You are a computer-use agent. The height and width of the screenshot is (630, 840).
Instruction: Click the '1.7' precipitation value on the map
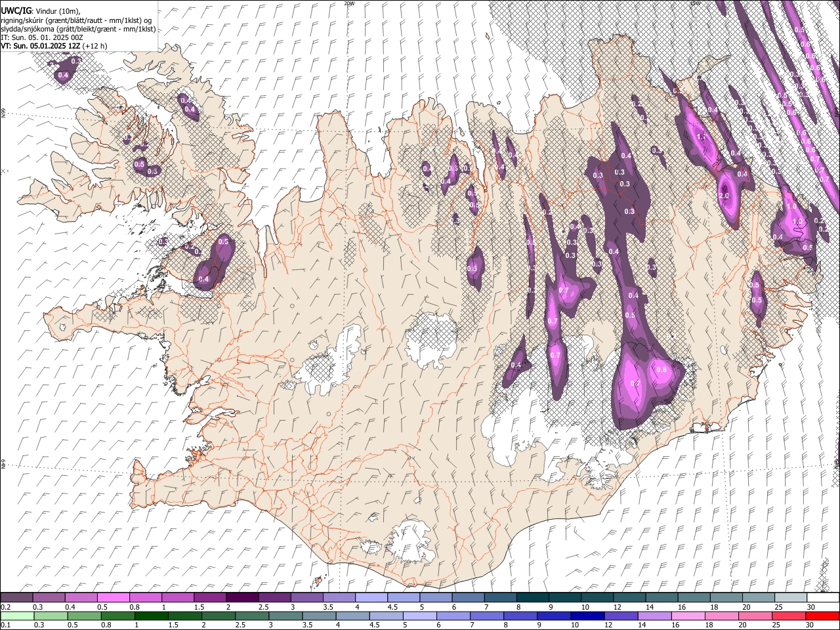[x=701, y=136]
